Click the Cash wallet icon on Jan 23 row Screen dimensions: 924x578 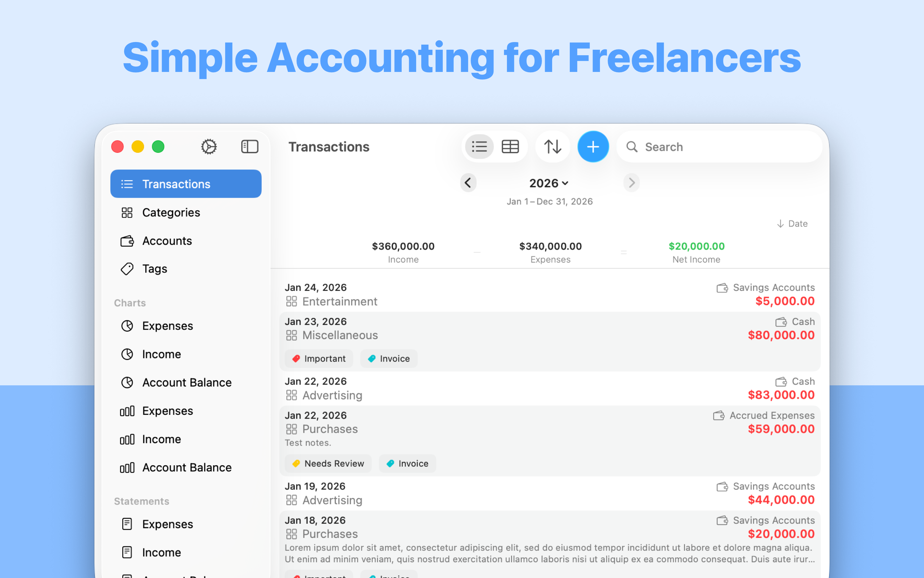click(x=781, y=322)
